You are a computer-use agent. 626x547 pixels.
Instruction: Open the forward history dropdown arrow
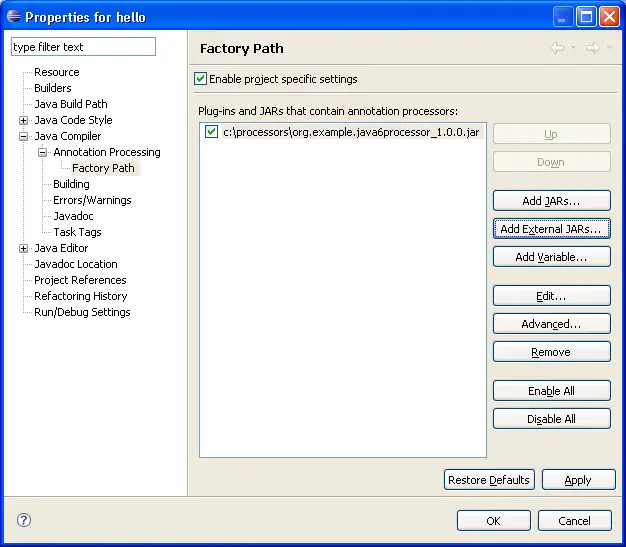608,48
